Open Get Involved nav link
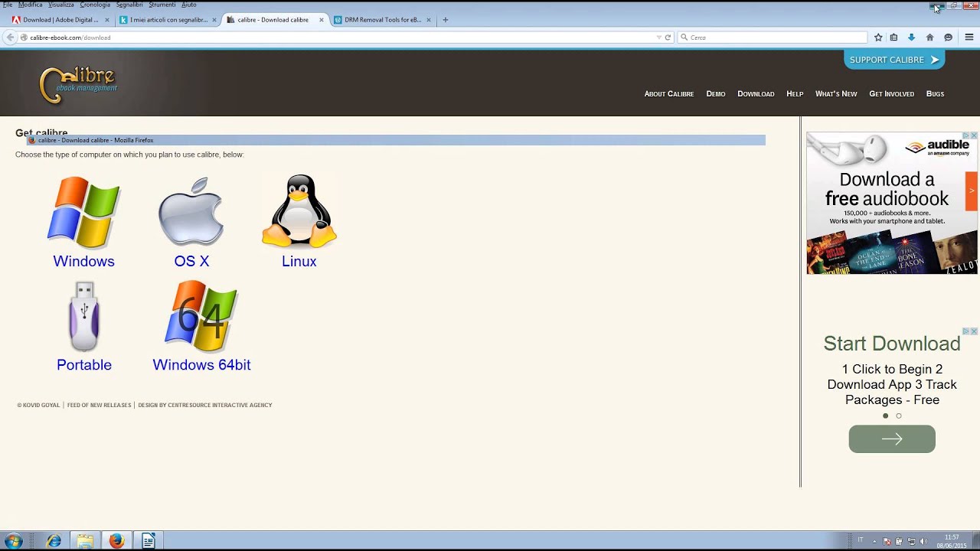The image size is (980, 551). (x=891, y=94)
